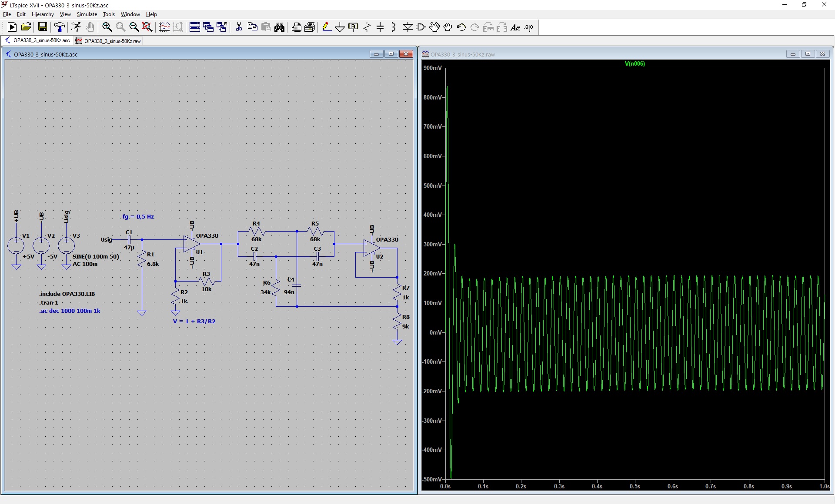Open a file with the folder icon
The height and width of the screenshot is (504, 835).
26,27
